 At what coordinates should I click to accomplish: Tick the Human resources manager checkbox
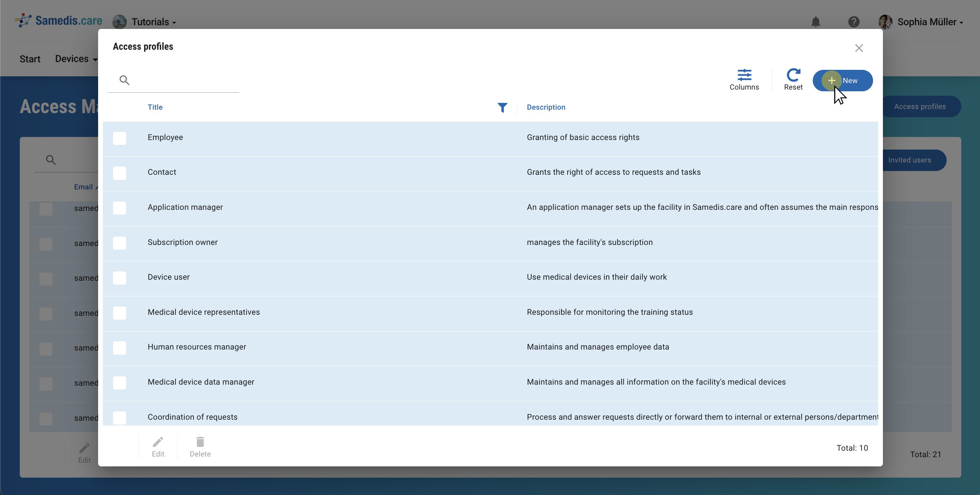[120, 348]
